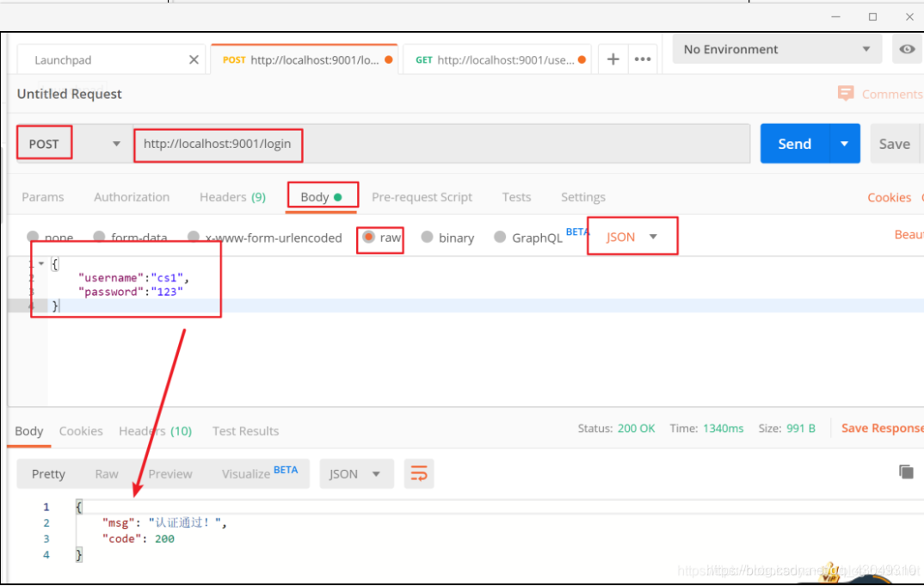Switch response view to Pretty
The width and height of the screenshot is (924, 586).
(x=48, y=474)
